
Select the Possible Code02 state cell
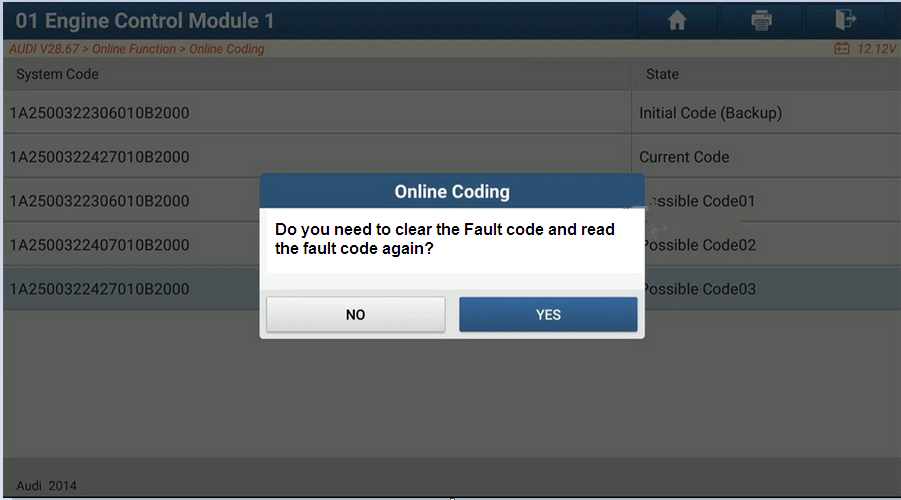(766, 245)
